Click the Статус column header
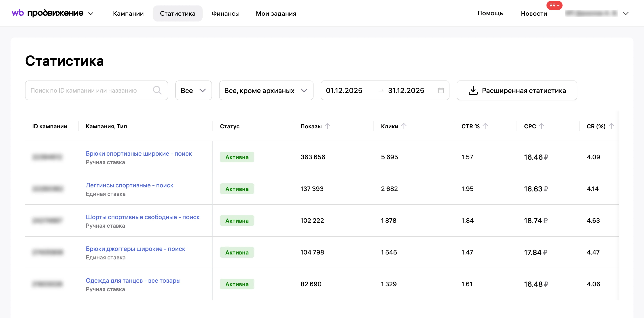Image resolution: width=644 pixels, height=318 pixels. point(229,126)
